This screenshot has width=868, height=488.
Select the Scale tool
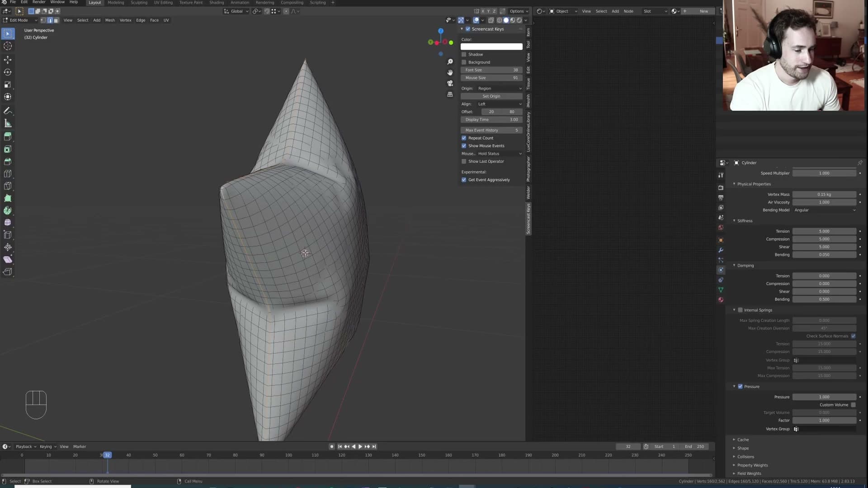click(x=8, y=84)
